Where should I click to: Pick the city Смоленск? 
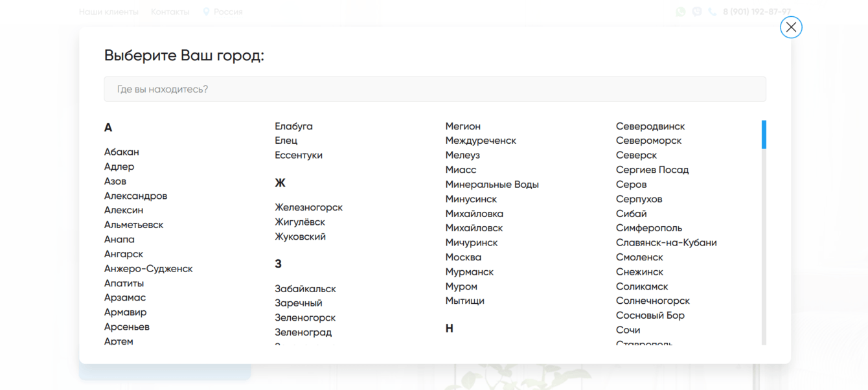pos(640,257)
